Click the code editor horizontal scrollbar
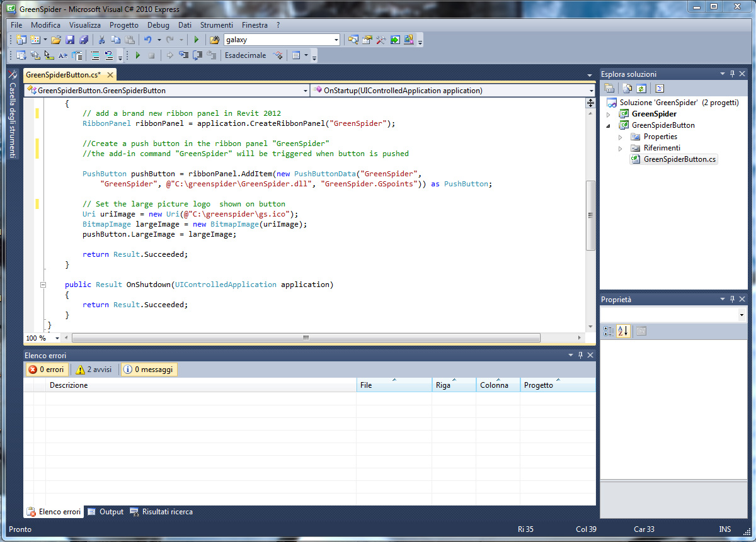 coord(306,338)
